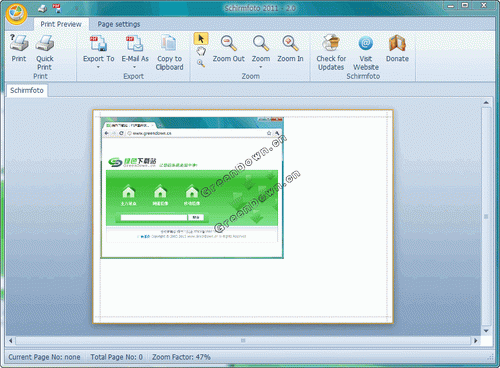This screenshot has width=500, height=368.
Task: Select the Schirmfoto document tab
Action: 27,90
